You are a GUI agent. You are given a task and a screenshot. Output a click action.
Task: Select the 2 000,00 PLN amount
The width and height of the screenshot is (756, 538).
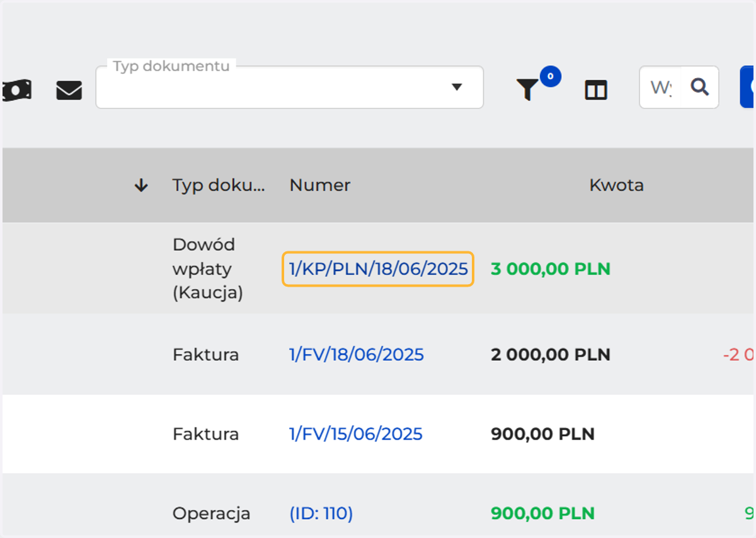point(551,355)
